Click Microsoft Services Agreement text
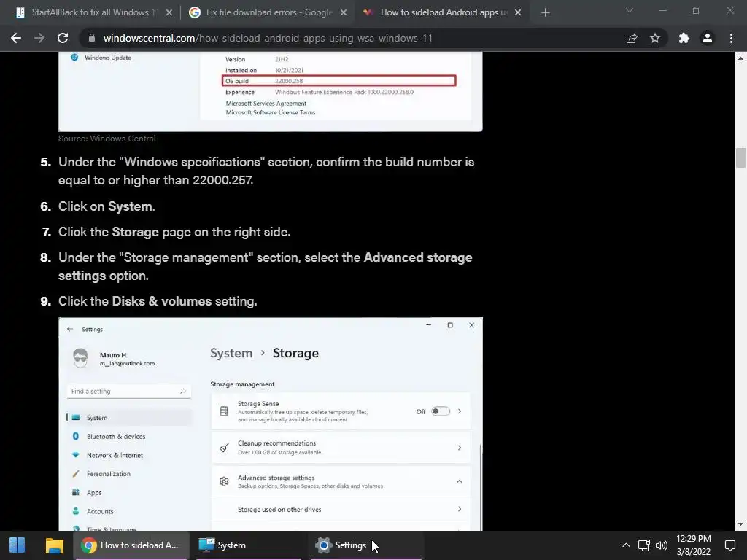The height and width of the screenshot is (560, 747). coord(266,104)
